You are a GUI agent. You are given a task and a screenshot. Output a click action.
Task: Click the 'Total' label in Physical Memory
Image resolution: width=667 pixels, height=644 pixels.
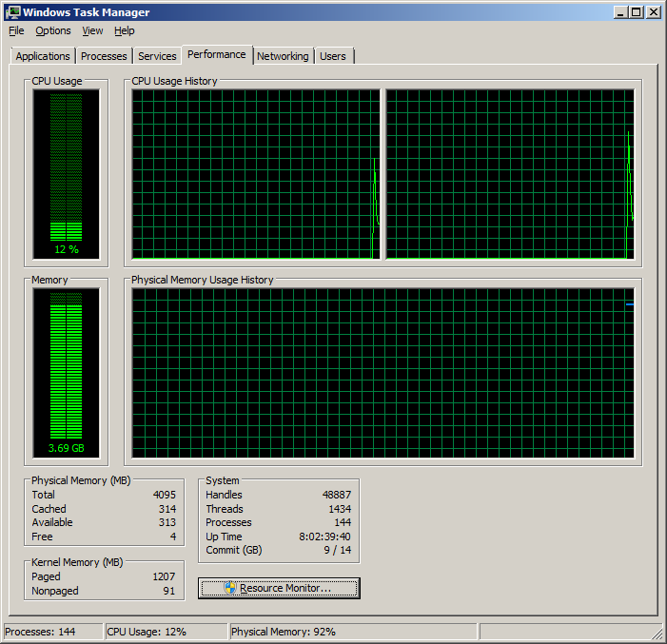click(44, 495)
